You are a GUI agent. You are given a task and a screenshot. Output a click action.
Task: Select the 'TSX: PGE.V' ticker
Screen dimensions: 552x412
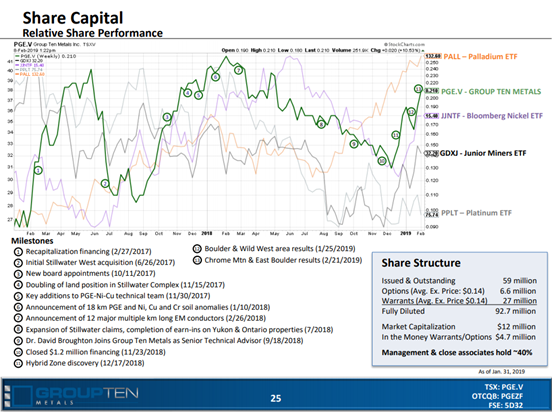(504, 387)
